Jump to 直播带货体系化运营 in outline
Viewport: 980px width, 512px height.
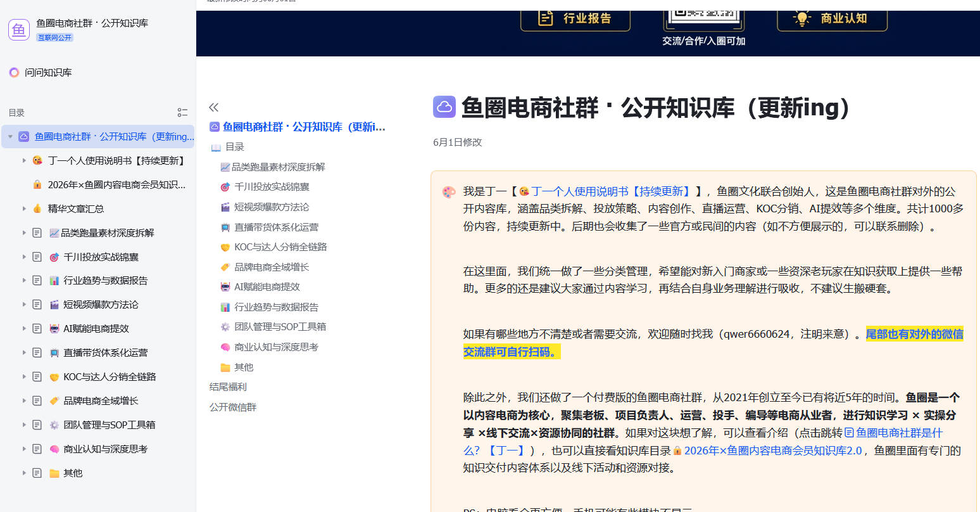coord(277,227)
